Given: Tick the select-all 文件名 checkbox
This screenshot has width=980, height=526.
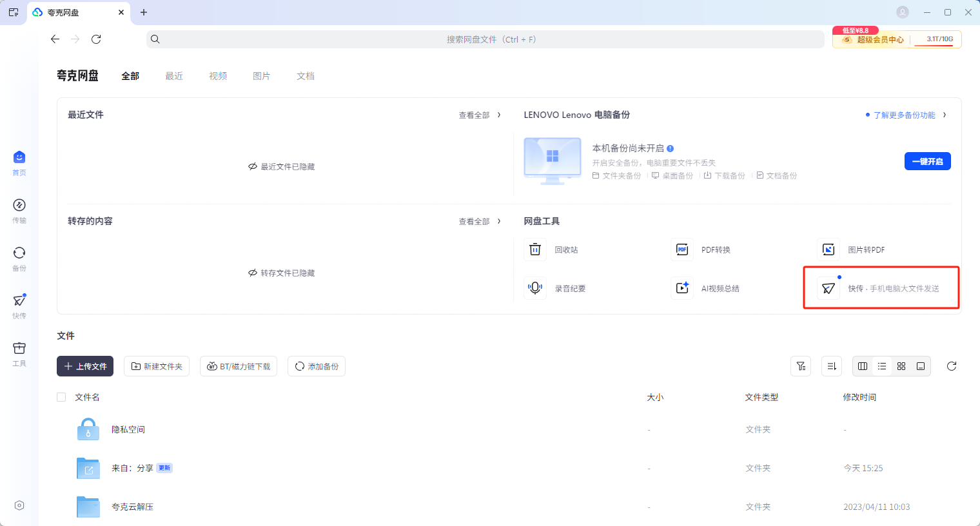Looking at the screenshot, I should click(x=61, y=397).
